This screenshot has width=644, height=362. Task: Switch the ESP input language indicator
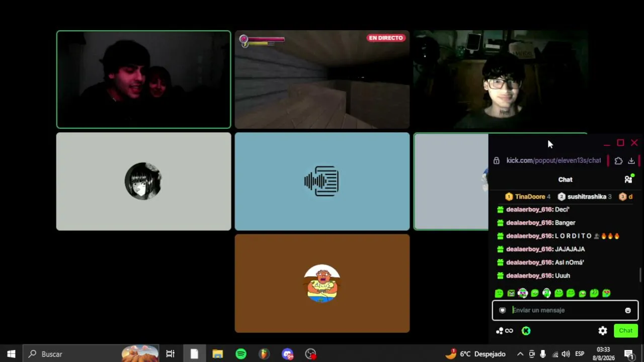click(579, 354)
